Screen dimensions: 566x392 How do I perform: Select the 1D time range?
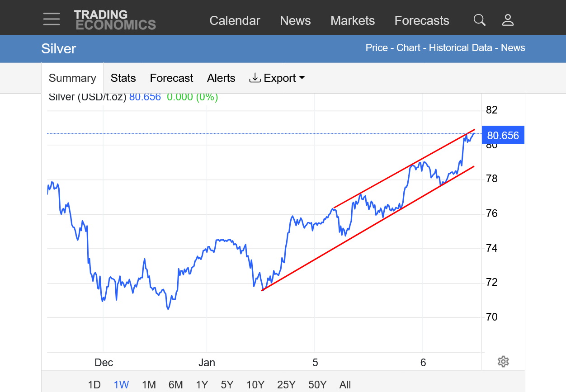94,385
